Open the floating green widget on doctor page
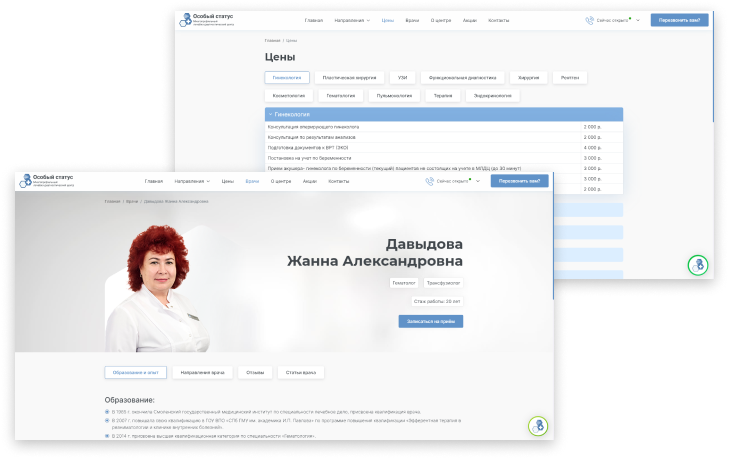 538,426
